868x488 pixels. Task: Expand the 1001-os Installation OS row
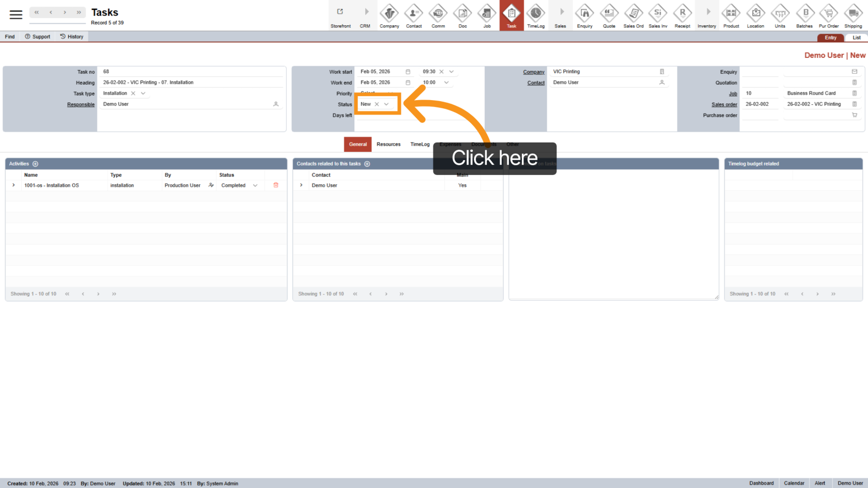13,185
